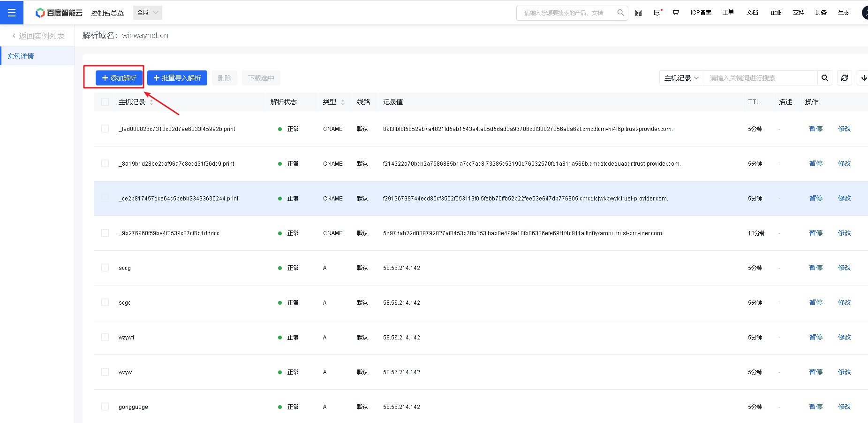Open the hamburger navigation menu
The height and width of the screenshot is (423, 868).
tap(12, 13)
